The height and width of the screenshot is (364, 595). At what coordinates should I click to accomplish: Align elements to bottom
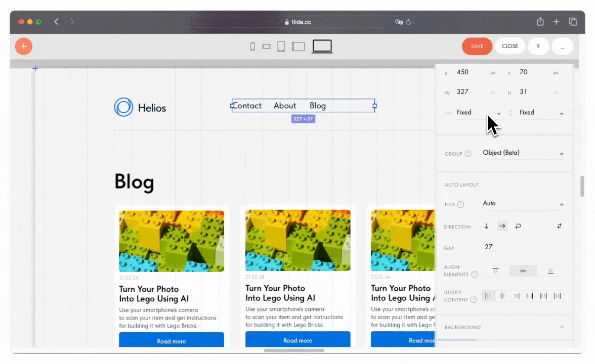(x=550, y=271)
